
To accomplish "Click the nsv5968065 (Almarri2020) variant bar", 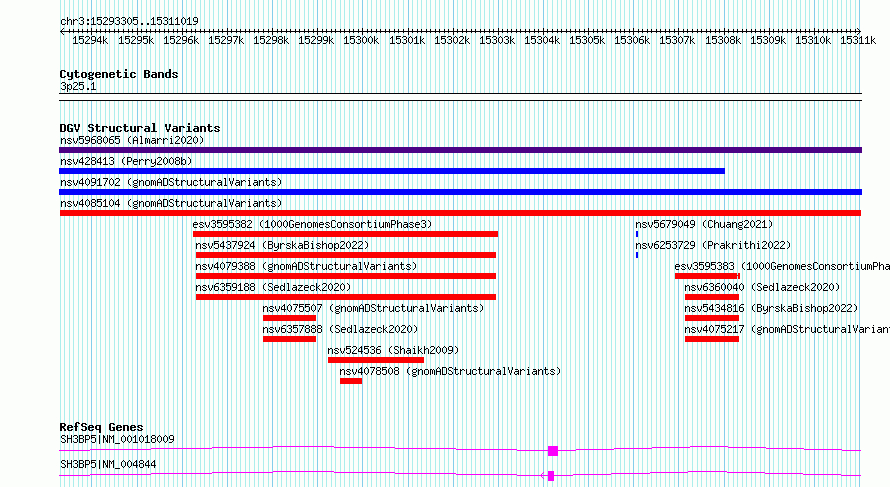I will click(460, 150).
